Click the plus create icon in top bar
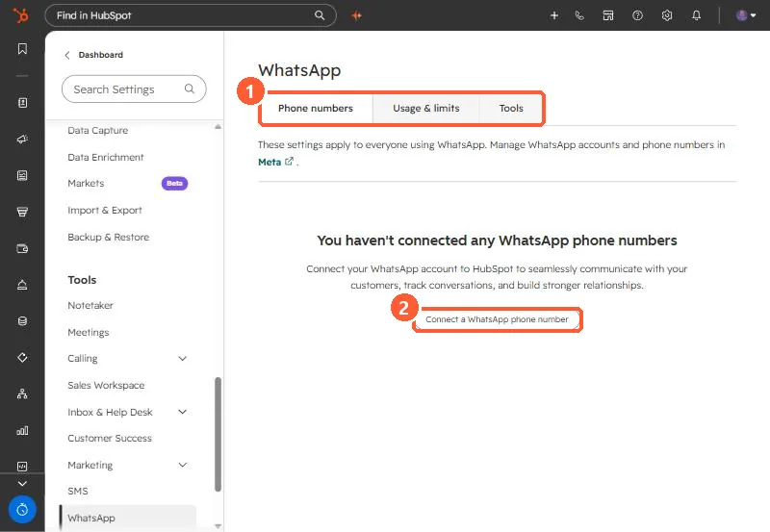The height and width of the screenshot is (532, 770). click(554, 15)
